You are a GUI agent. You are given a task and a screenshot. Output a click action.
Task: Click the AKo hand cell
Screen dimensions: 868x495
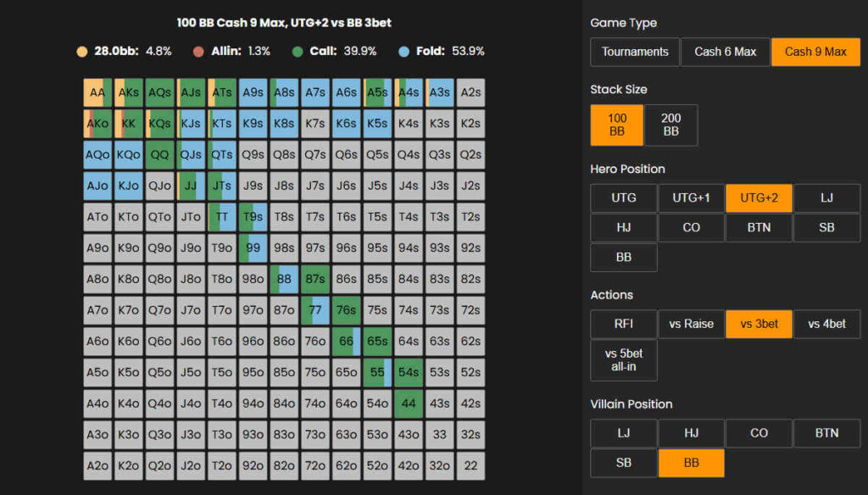click(97, 124)
